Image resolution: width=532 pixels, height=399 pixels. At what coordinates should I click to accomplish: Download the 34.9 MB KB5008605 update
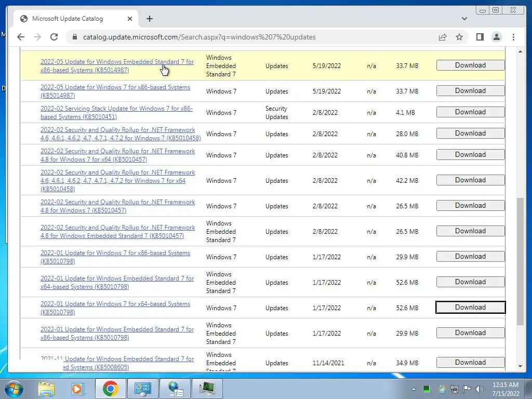pos(470,362)
